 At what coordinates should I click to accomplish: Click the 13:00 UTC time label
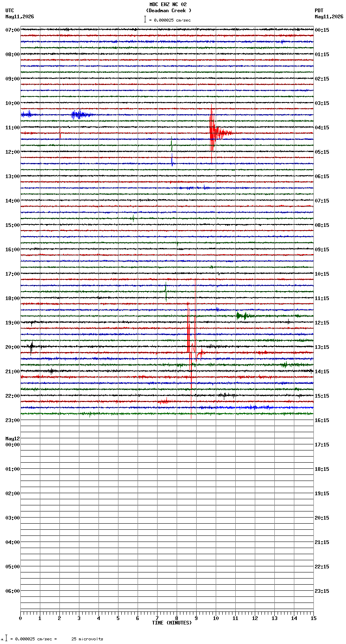(13, 176)
